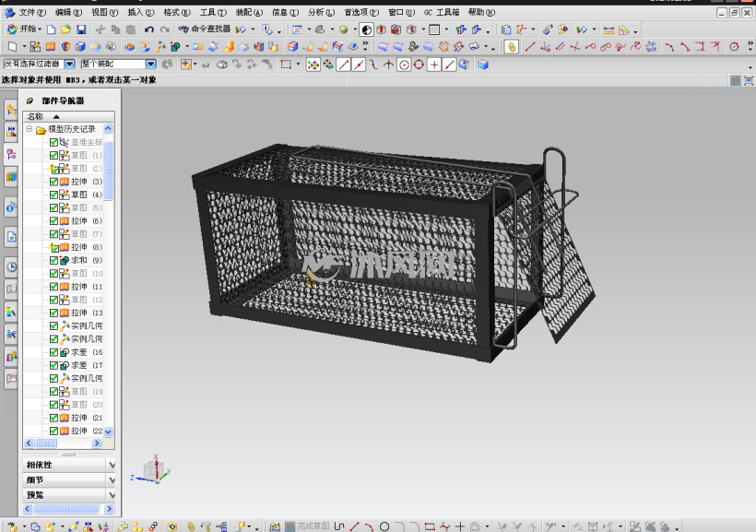Click the Redo arrow icon
This screenshot has width=756, height=532.
coord(165,30)
